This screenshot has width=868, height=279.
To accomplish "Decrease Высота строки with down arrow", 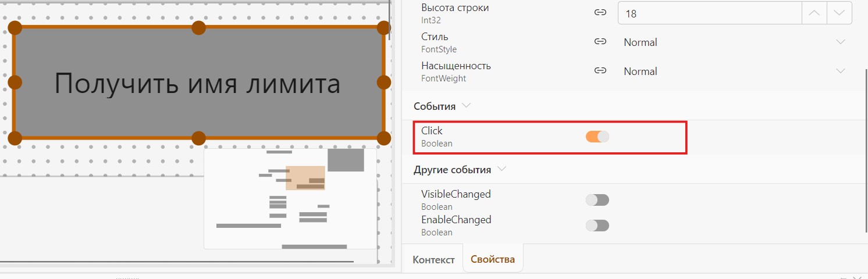I will 839,13.
